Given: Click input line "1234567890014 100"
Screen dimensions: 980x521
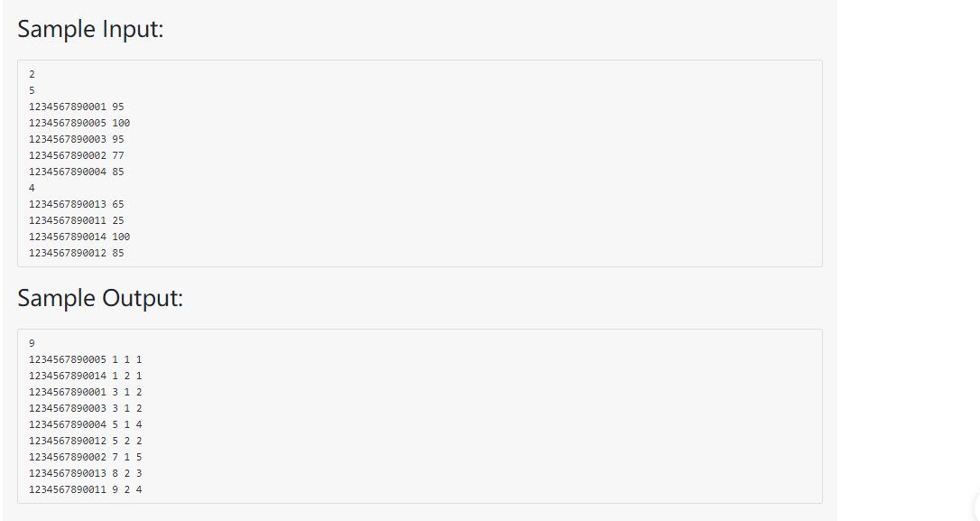Looking at the screenshot, I should click(79, 237).
